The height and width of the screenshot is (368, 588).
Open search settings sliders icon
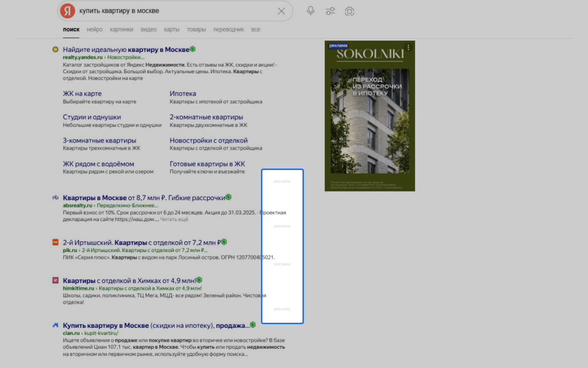click(330, 11)
